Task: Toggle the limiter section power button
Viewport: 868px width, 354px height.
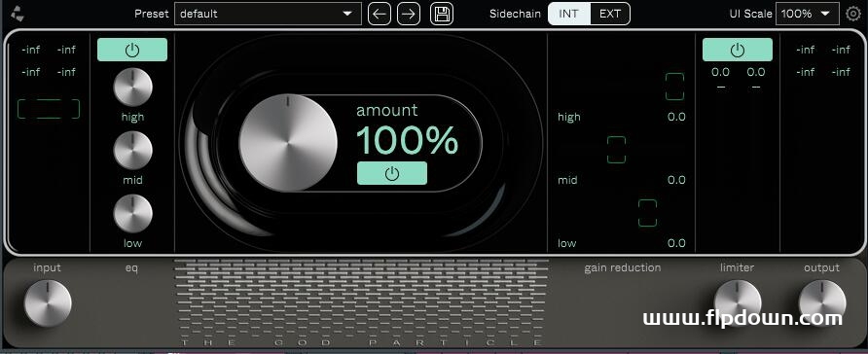Action: [738, 50]
